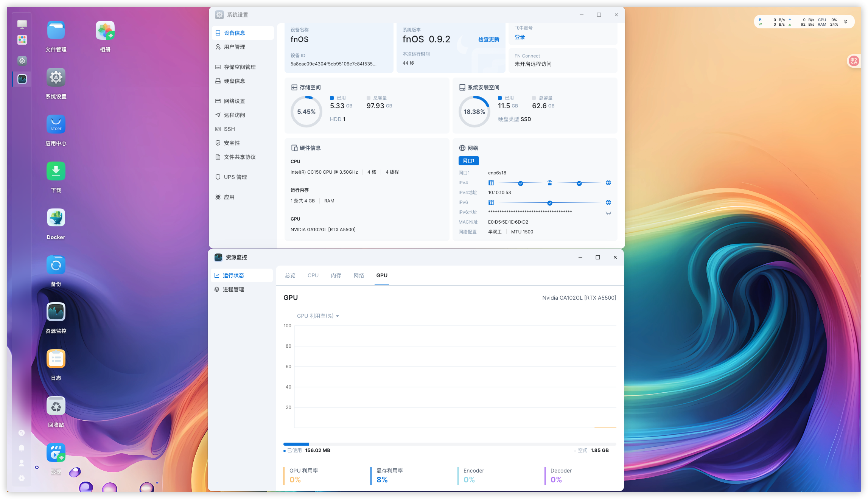Open the 下载 download app icon
The height and width of the screenshot is (499, 868).
[56, 171]
